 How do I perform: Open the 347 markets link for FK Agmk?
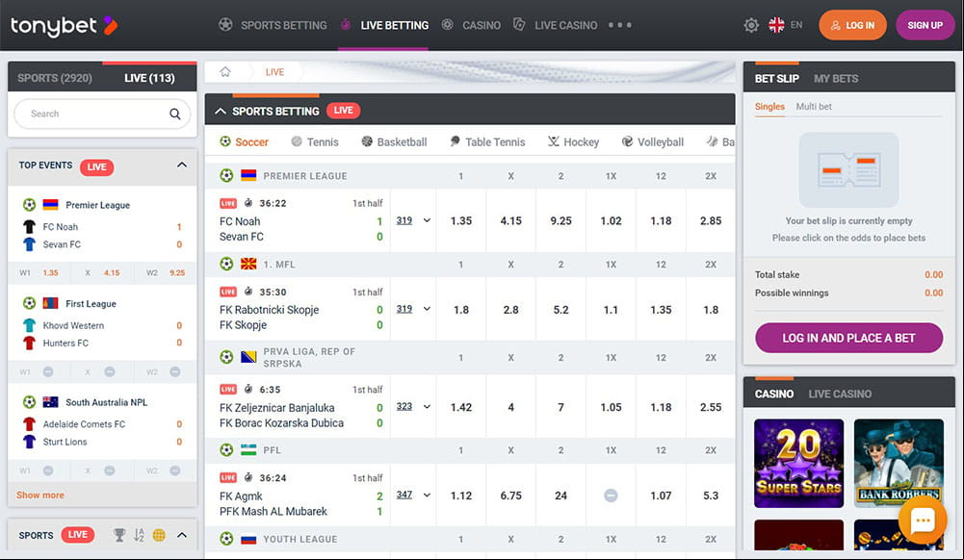tap(404, 495)
